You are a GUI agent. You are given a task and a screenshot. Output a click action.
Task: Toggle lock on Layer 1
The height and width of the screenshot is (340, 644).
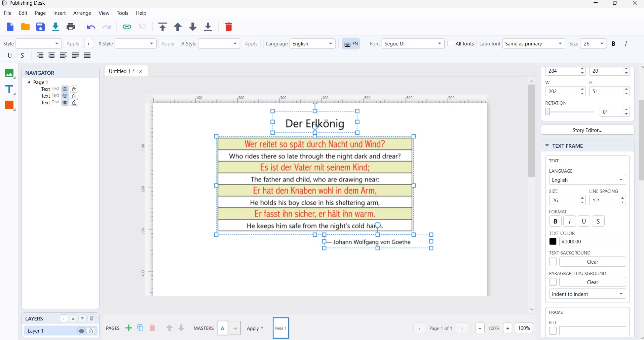[91, 331]
